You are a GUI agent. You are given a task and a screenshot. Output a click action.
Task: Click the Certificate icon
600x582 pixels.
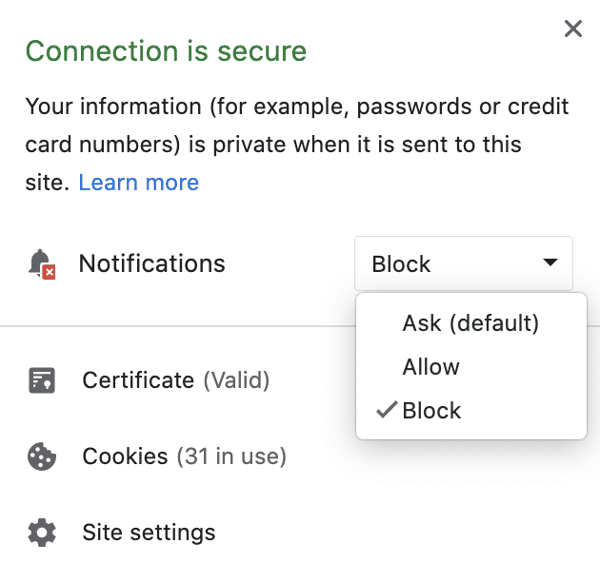[x=42, y=380]
